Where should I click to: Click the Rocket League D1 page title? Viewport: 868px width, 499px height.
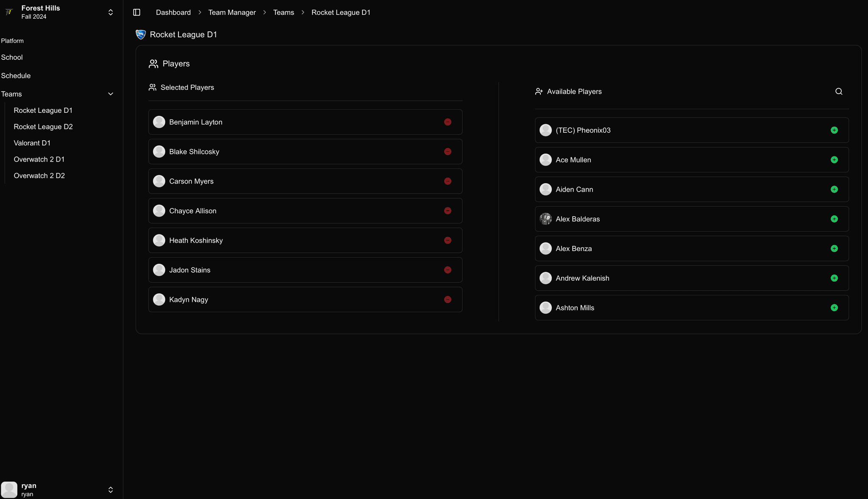[x=183, y=34]
